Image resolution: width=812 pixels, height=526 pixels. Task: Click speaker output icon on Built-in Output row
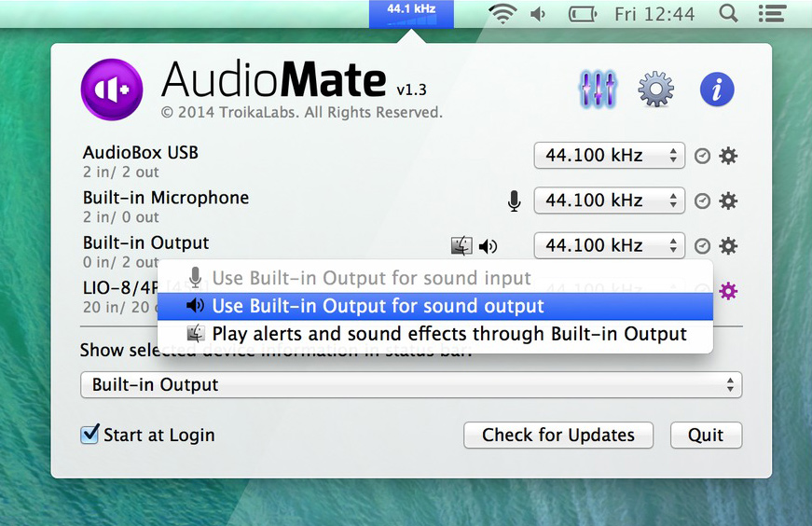[x=488, y=246]
